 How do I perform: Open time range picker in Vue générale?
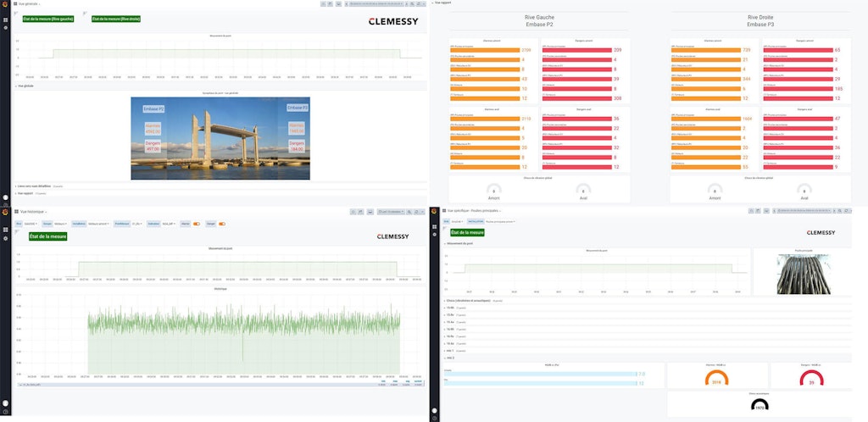376,3
